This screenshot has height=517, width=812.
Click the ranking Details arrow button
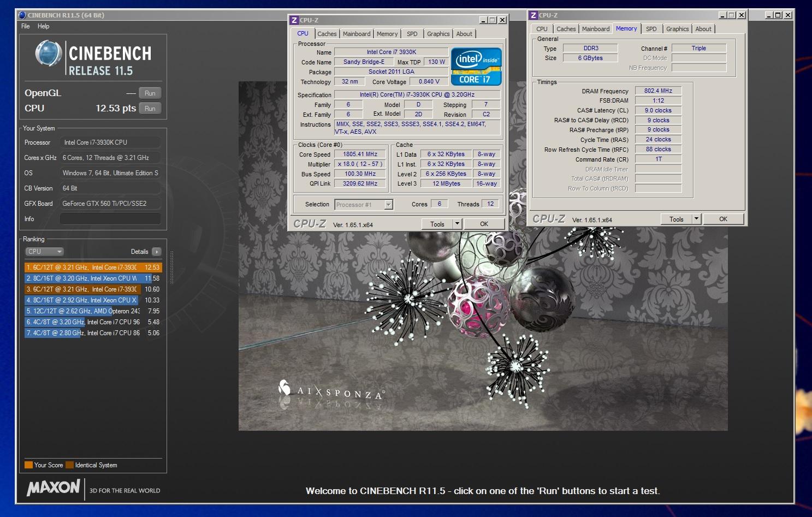[157, 252]
